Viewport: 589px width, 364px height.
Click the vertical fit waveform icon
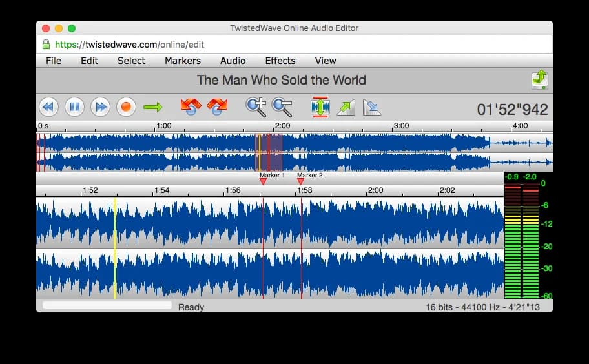(320, 107)
